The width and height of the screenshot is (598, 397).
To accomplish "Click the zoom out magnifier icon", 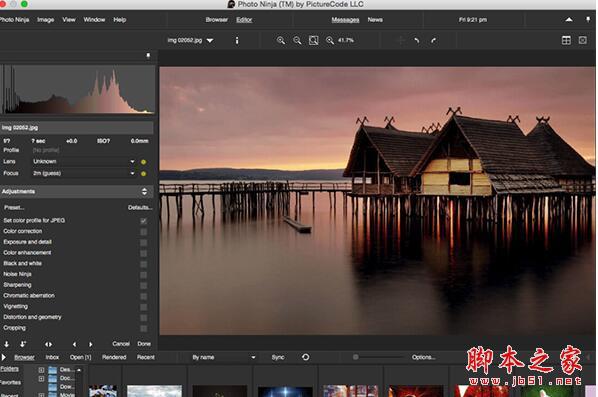I will click(297, 40).
